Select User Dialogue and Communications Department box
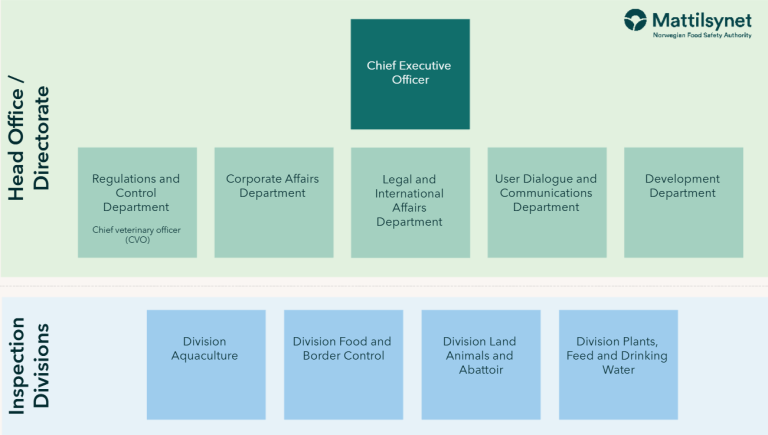 click(547, 202)
